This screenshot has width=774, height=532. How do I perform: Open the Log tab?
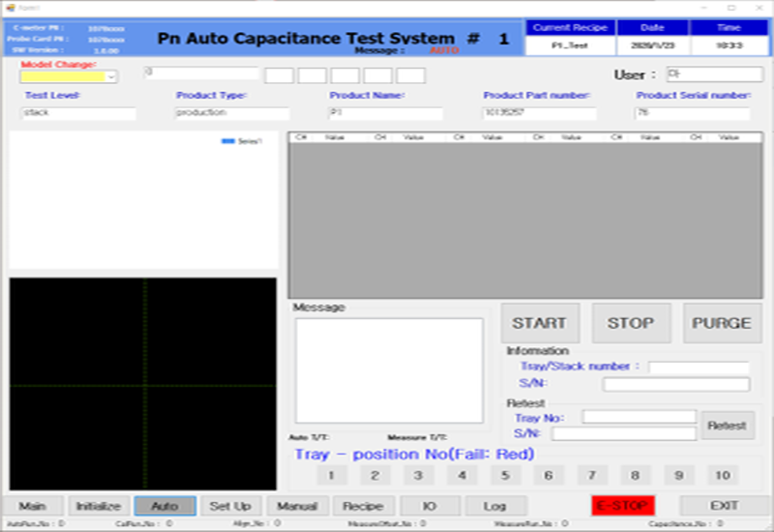point(495,506)
